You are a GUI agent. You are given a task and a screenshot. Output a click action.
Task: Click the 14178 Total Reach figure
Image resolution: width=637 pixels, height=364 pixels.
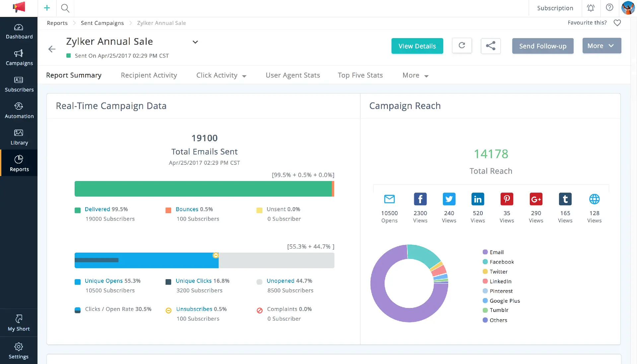pos(491,154)
